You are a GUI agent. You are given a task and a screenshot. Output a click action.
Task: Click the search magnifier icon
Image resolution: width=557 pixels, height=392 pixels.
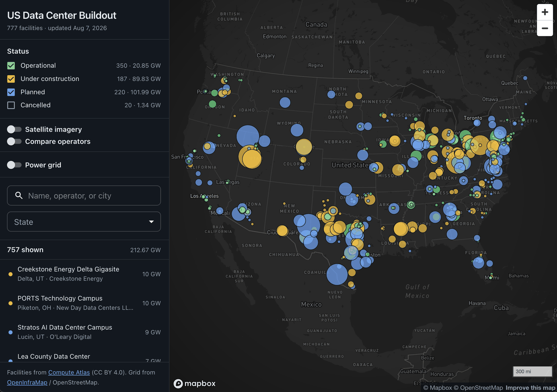19,195
